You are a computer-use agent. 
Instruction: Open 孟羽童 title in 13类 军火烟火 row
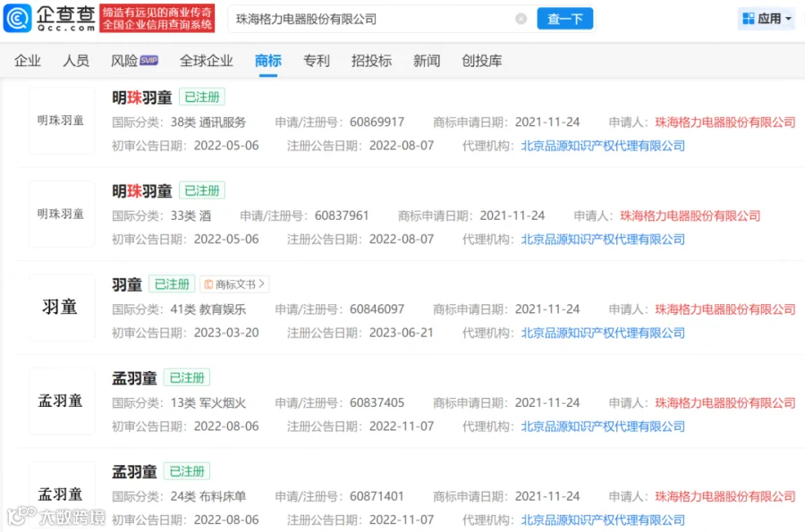coord(134,378)
